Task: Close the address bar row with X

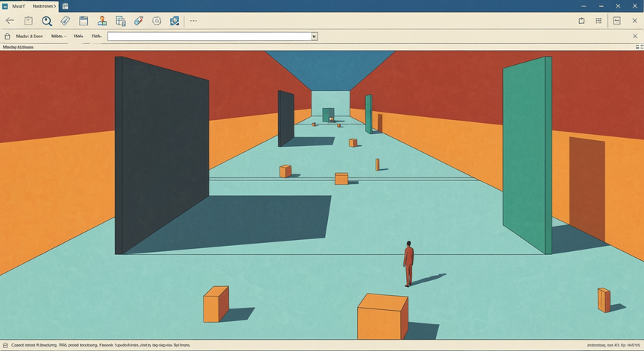Action: click(635, 36)
